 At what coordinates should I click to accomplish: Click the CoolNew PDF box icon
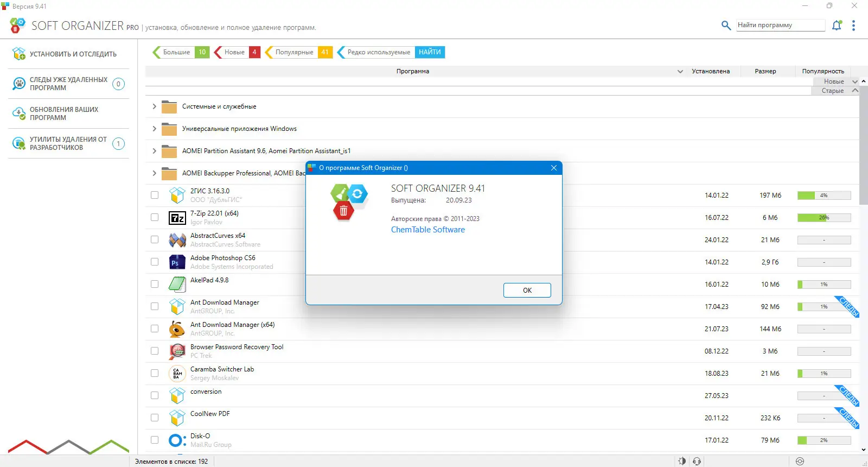[177, 418]
